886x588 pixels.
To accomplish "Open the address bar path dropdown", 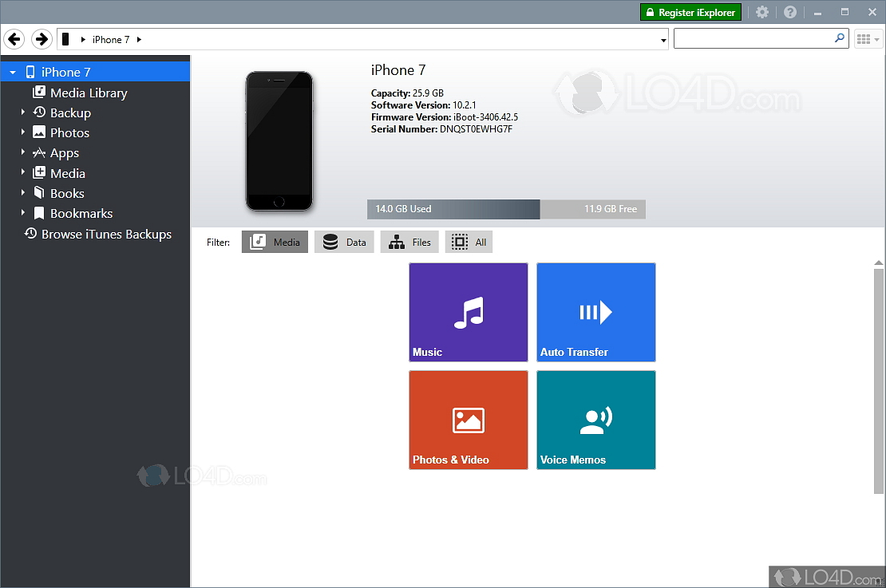I will tap(663, 40).
